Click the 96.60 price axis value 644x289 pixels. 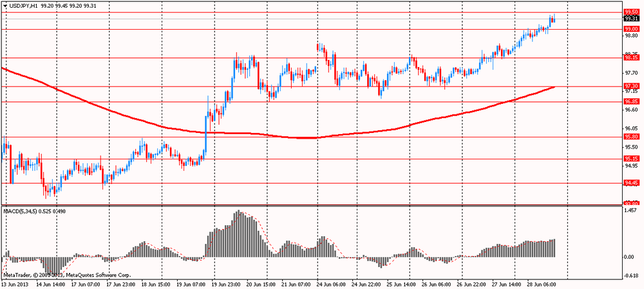pos(631,110)
